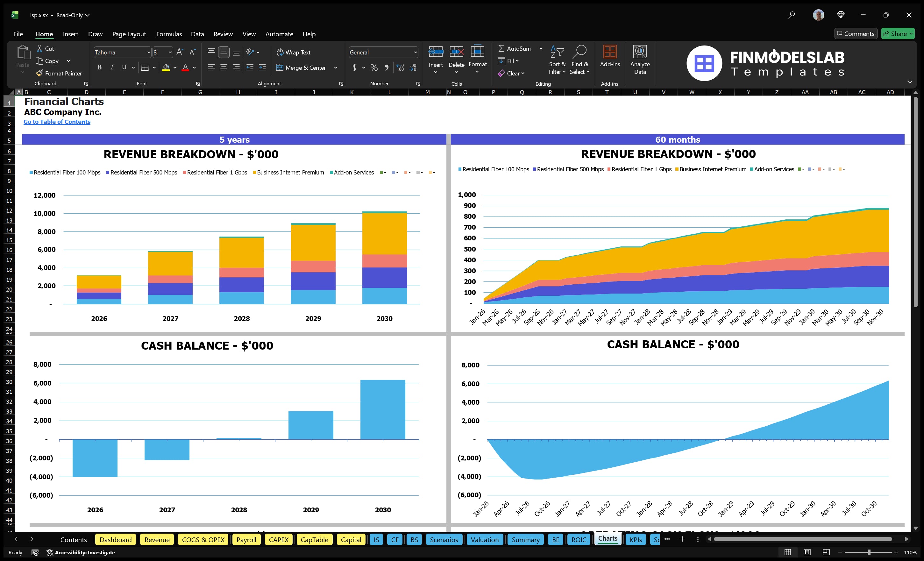924x561 pixels.
Task: Open the Fill Color dropdown arrow
Action: 174,68
